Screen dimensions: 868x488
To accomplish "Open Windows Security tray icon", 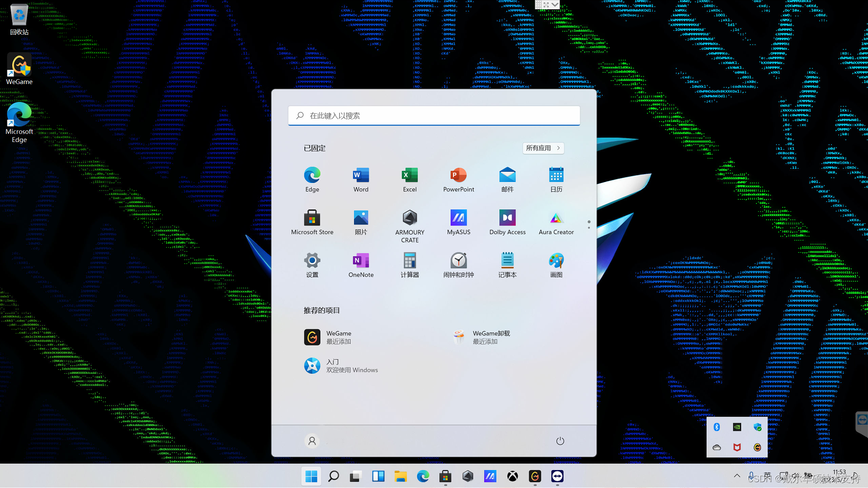I will pyautogui.click(x=757, y=427).
